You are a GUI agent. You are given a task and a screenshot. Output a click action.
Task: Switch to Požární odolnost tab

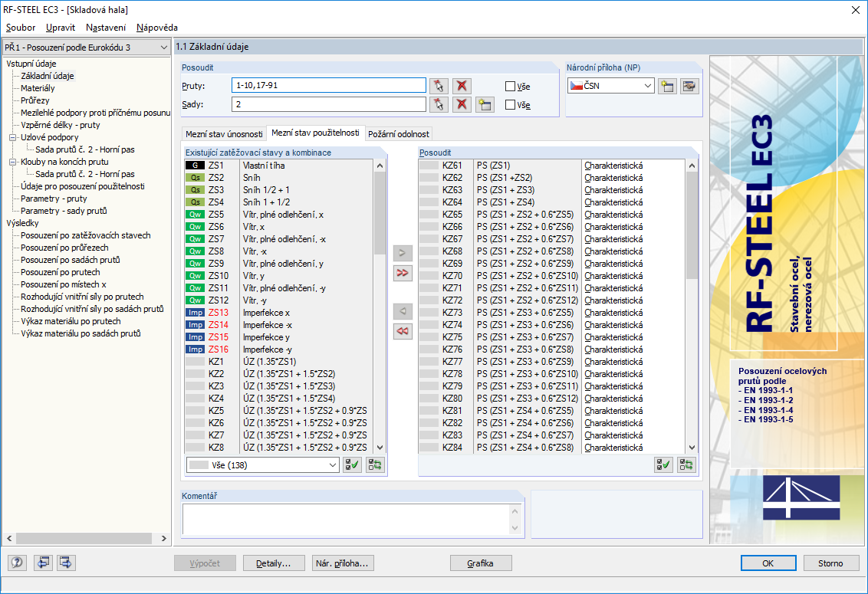tap(399, 134)
